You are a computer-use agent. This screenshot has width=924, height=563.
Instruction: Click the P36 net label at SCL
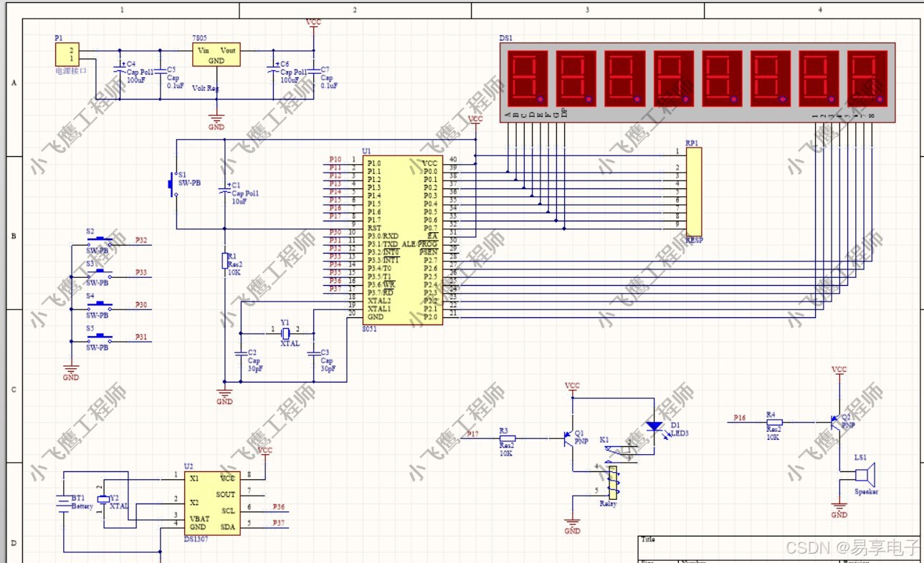(x=278, y=507)
